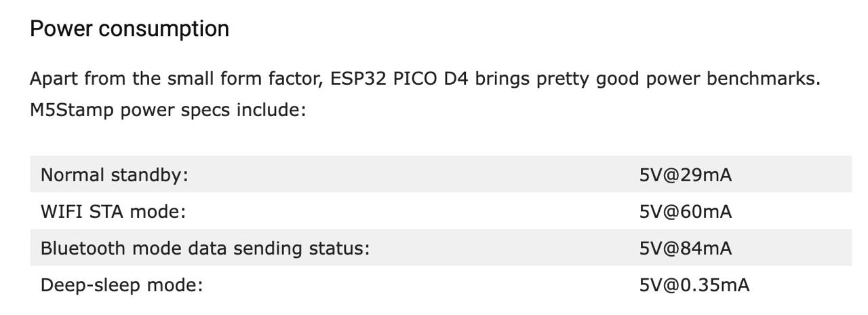Click the "5V@0.35mA" value

pos(694,285)
